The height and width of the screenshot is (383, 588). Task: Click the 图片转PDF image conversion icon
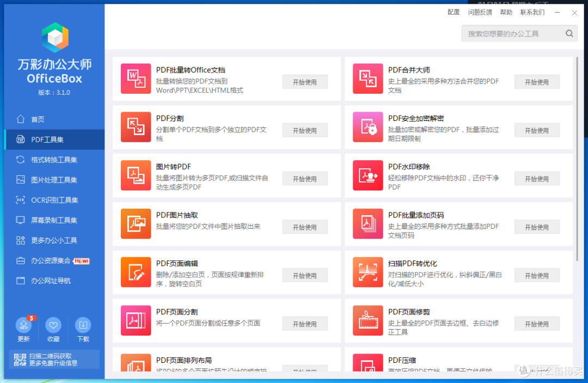[x=135, y=175]
